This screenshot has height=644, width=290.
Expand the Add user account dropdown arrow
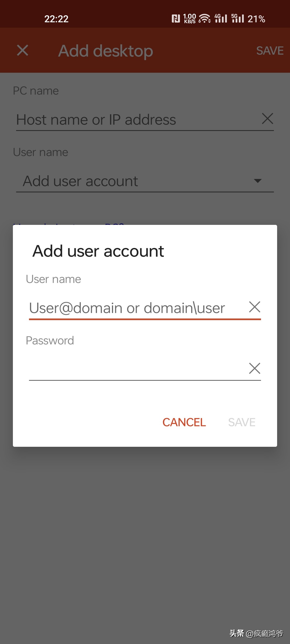tap(258, 181)
